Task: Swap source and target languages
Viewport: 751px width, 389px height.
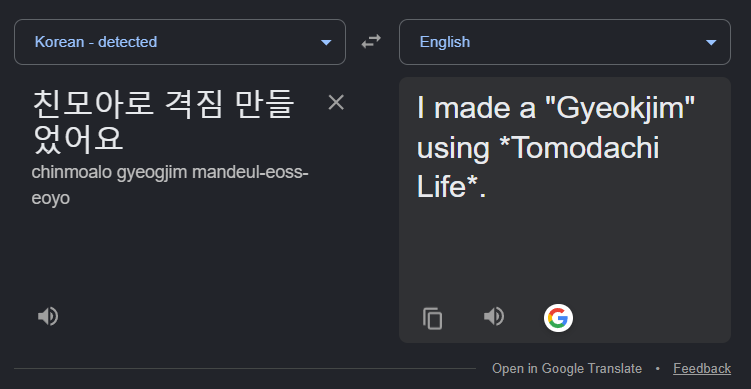Action: click(x=371, y=42)
